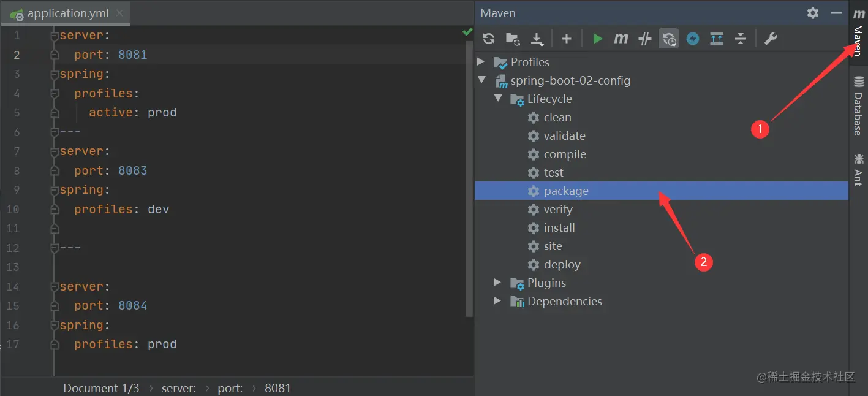
Task: Collapse all nodes in Maven tree
Action: click(x=741, y=39)
